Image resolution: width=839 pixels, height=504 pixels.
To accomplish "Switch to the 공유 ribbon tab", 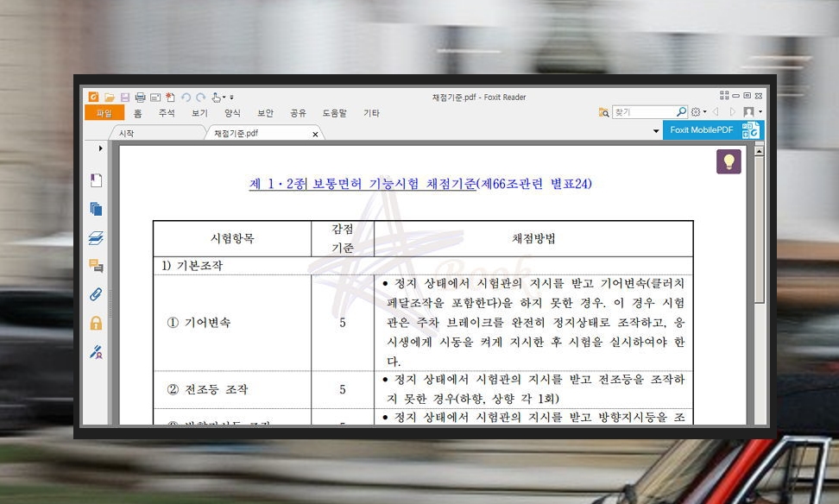I will [298, 113].
